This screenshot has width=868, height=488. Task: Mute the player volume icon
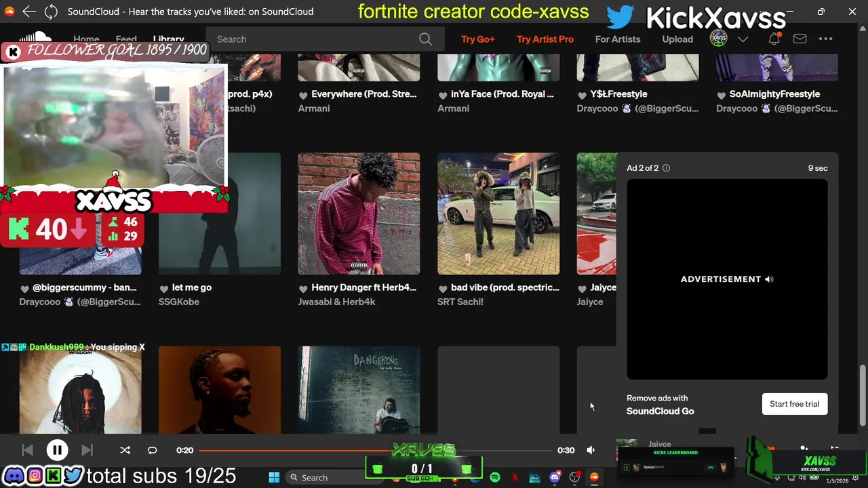(x=591, y=450)
